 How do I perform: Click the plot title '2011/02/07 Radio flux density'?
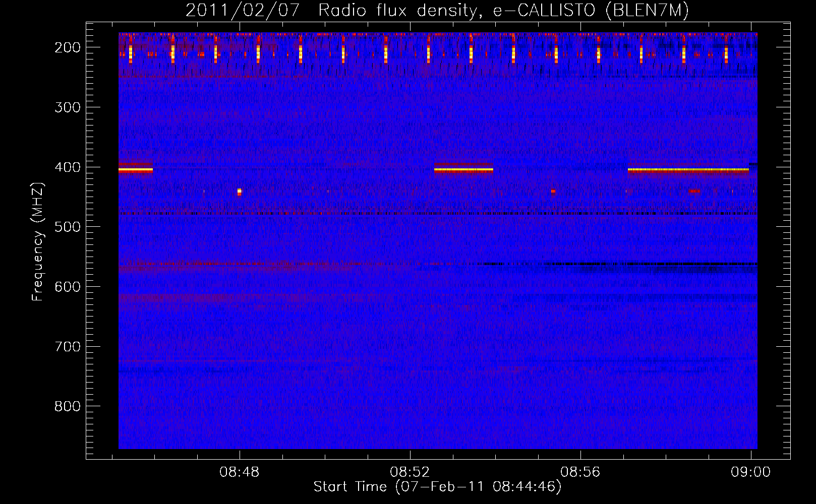[437, 10]
